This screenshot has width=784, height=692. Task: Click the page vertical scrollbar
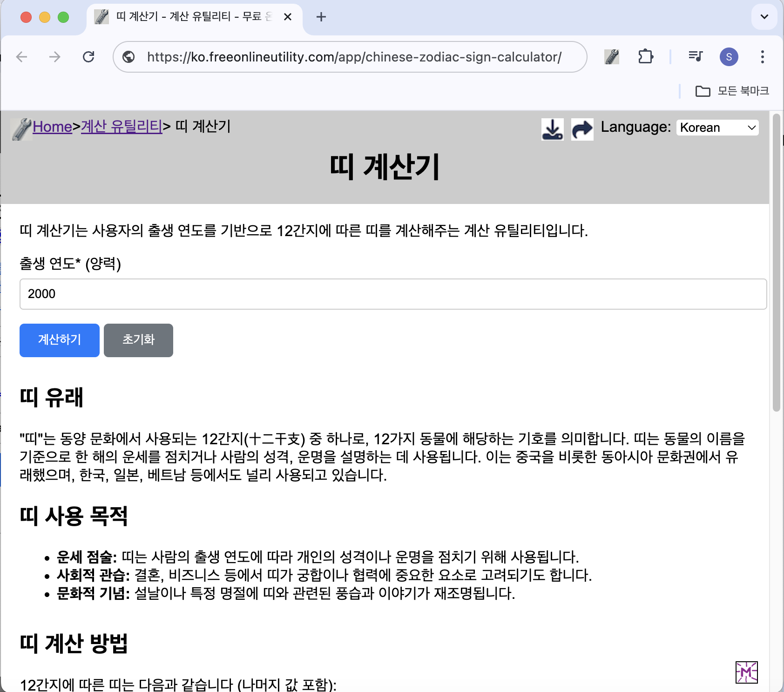(776, 262)
